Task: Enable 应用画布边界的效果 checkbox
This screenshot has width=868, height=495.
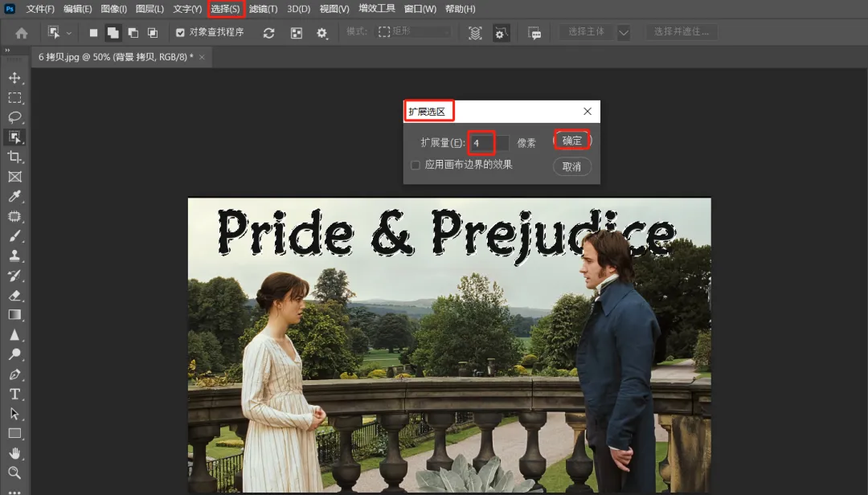Action: pos(416,165)
